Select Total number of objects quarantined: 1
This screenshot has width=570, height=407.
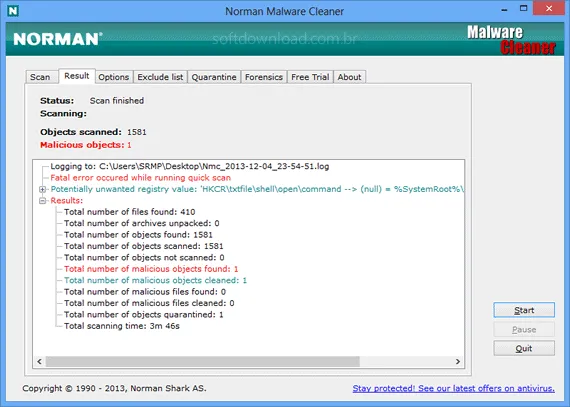click(144, 315)
